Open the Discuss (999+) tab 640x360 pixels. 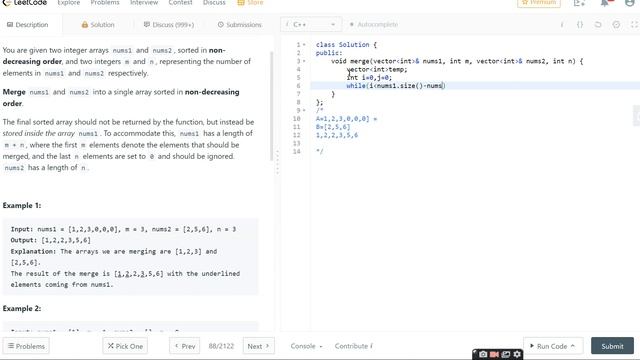coord(169,24)
